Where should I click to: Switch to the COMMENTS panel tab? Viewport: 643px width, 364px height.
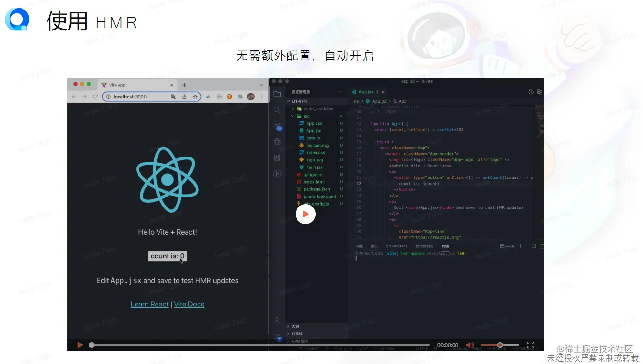pyautogui.click(x=396, y=246)
